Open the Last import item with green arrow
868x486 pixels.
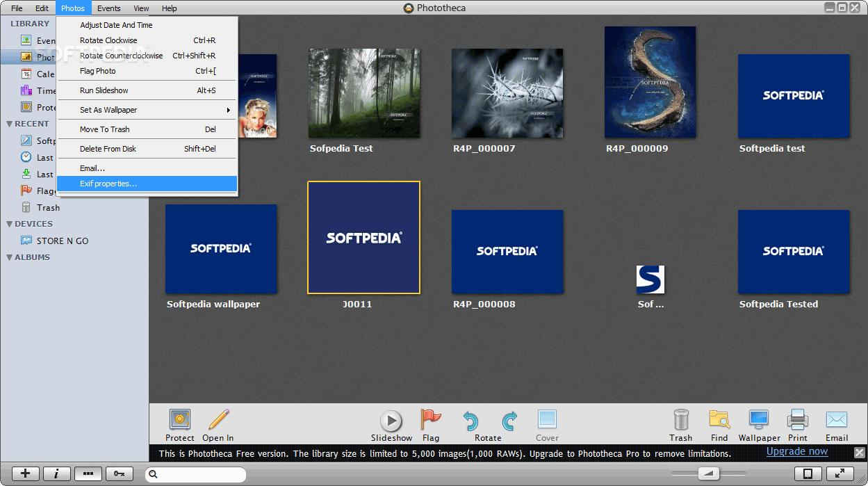point(37,174)
